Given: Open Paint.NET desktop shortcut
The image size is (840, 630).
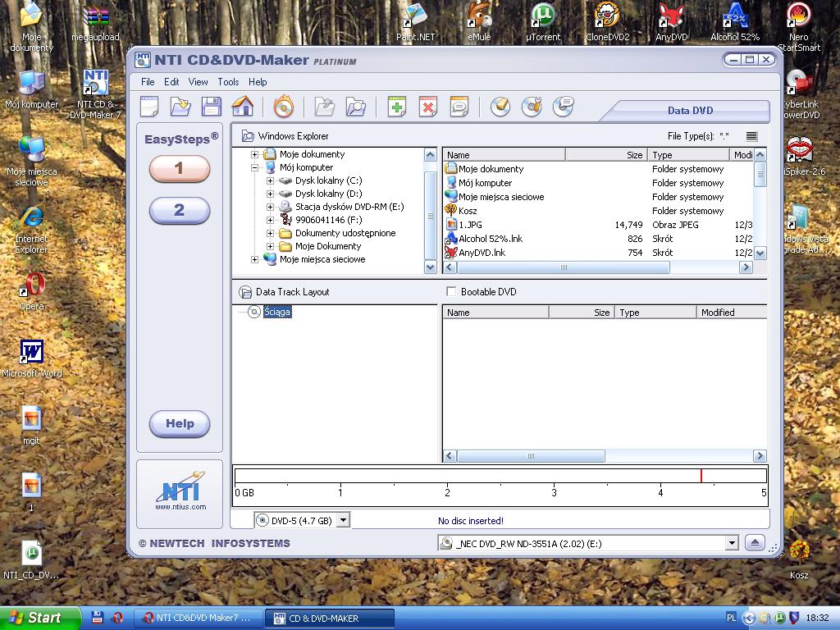Looking at the screenshot, I should [x=415, y=22].
